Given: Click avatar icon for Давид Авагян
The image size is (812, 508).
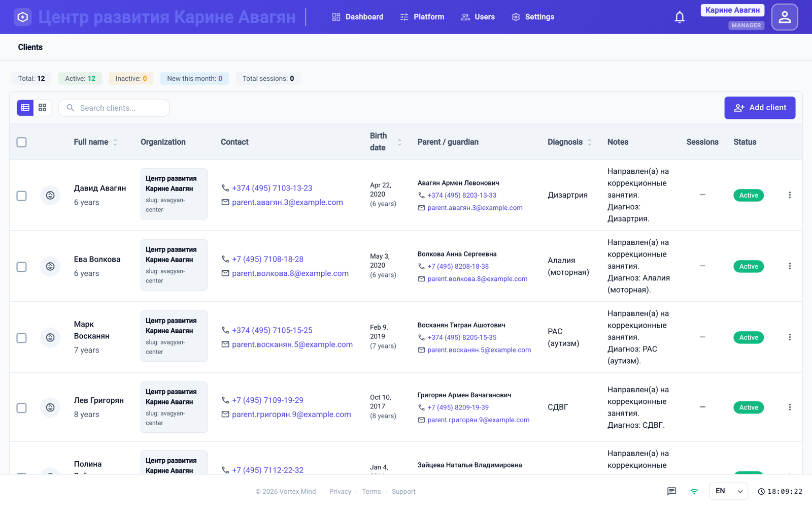Looking at the screenshot, I should coord(50,195).
